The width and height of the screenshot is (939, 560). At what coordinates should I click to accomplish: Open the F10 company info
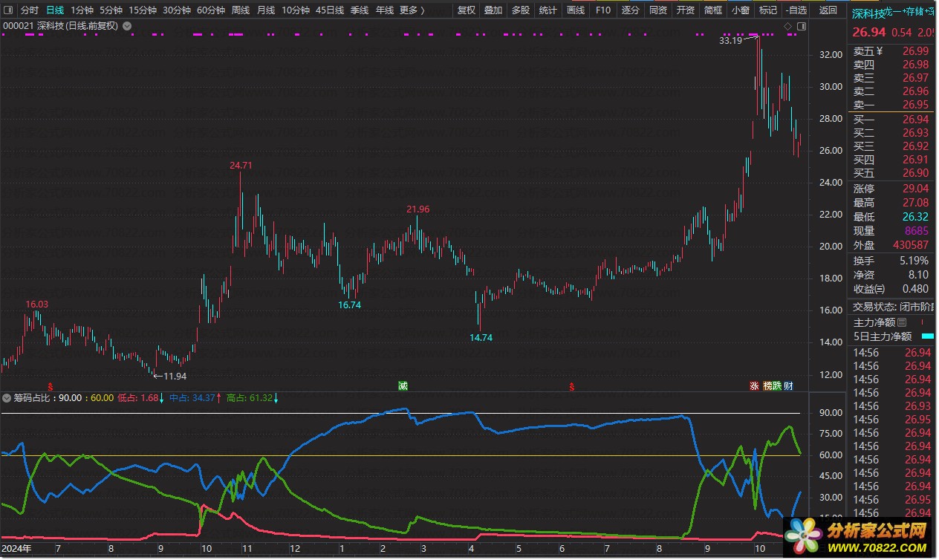pos(602,10)
